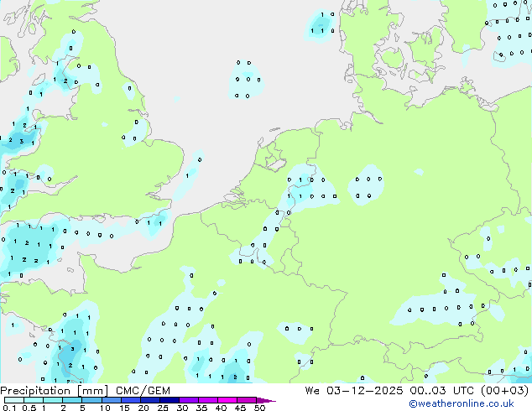Click the legend label '10'
This screenshot has width=532, height=411.
point(105,408)
